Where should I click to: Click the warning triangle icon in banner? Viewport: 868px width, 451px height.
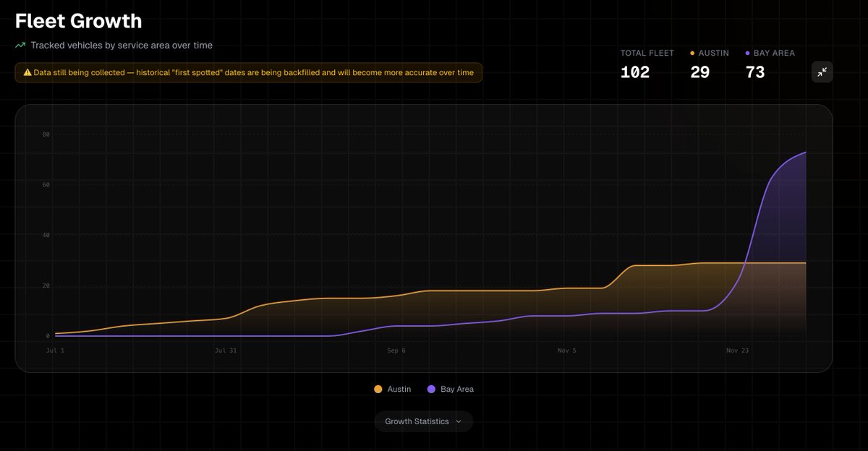27,72
